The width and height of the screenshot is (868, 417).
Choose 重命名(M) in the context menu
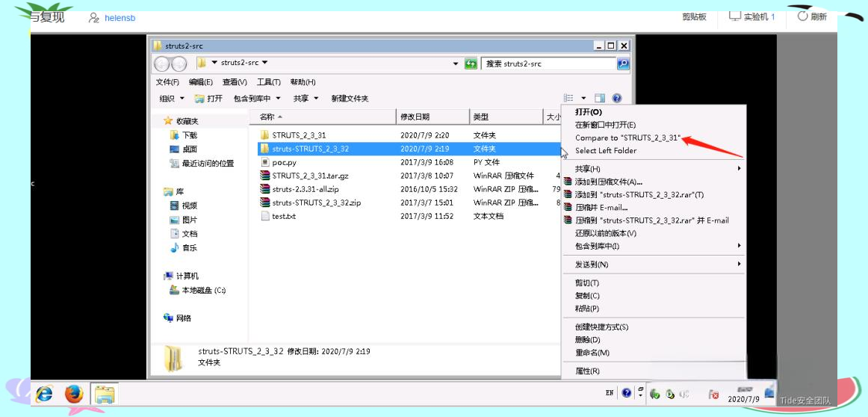pos(592,353)
